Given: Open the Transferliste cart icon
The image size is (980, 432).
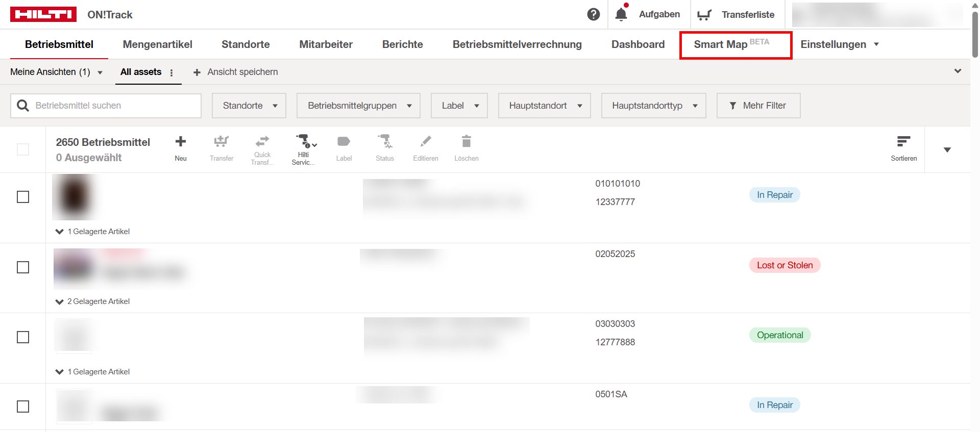Looking at the screenshot, I should [x=704, y=15].
